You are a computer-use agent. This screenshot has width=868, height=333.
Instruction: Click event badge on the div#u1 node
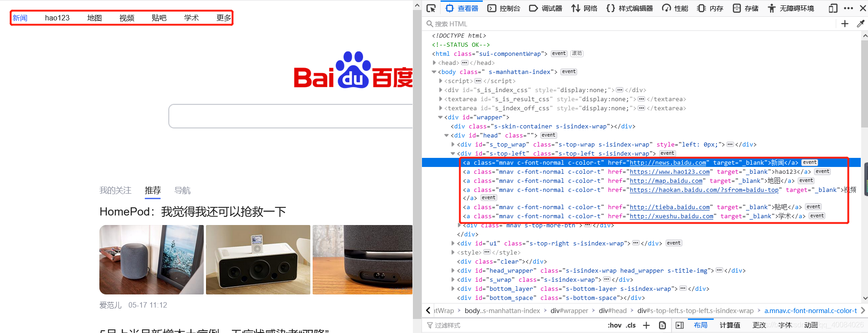coord(674,243)
